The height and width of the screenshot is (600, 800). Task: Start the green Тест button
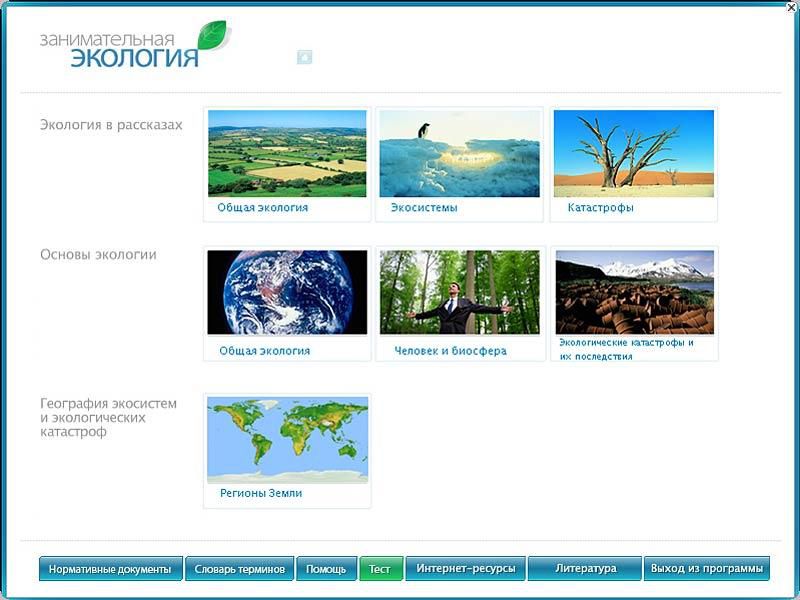[x=380, y=569]
